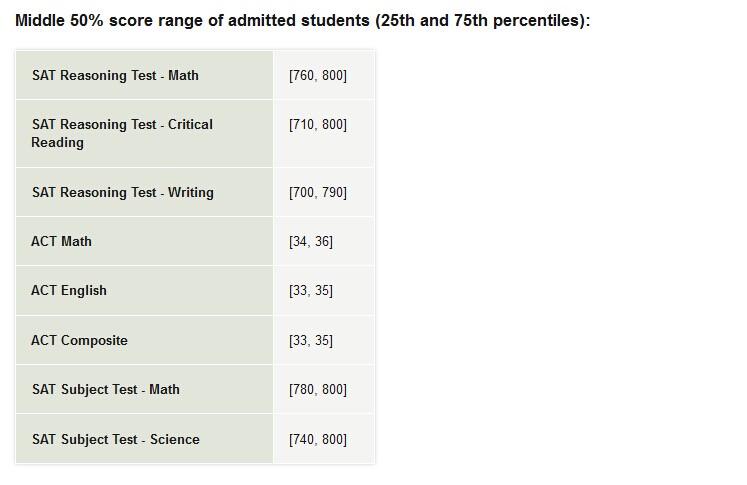This screenshot has width=747, height=485.
Task: Click the Middle 50% score range heading
Action: (303, 20)
